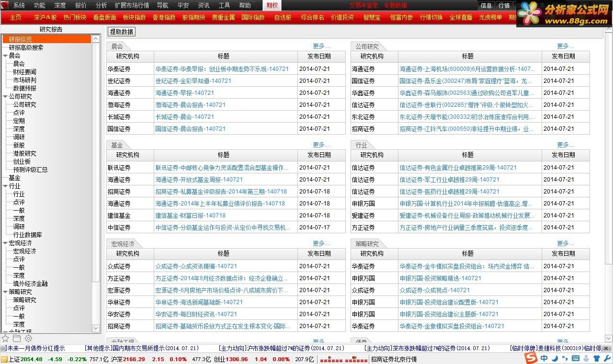Click 招商证券北京行情 in the status bar
The height and width of the screenshot is (364, 613).
[394, 359]
